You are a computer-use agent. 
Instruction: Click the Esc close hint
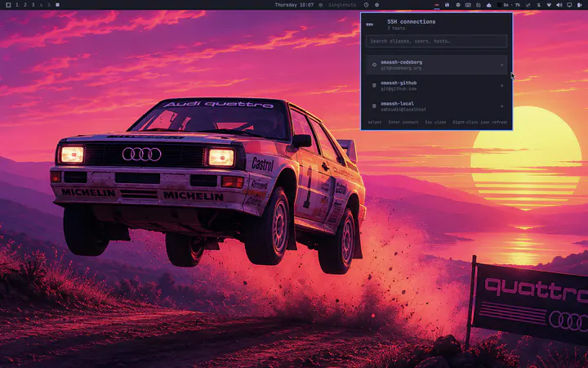pyautogui.click(x=435, y=122)
